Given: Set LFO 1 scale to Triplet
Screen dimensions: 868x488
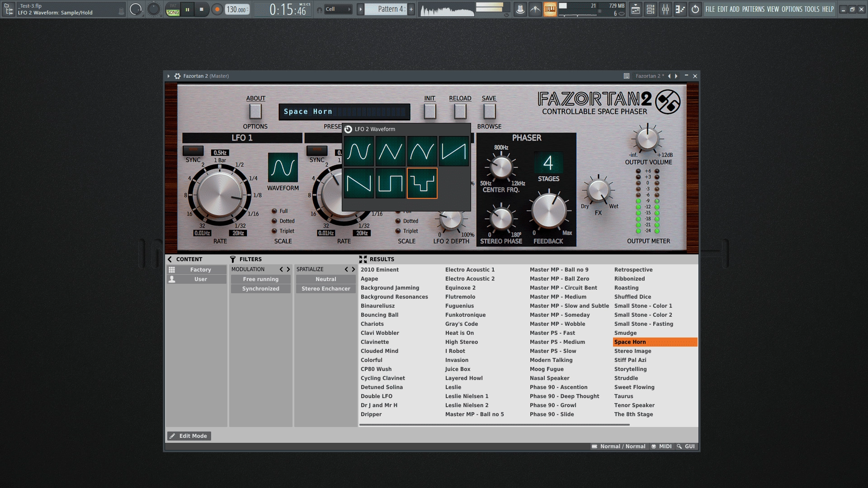Looking at the screenshot, I should pos(274,231).
